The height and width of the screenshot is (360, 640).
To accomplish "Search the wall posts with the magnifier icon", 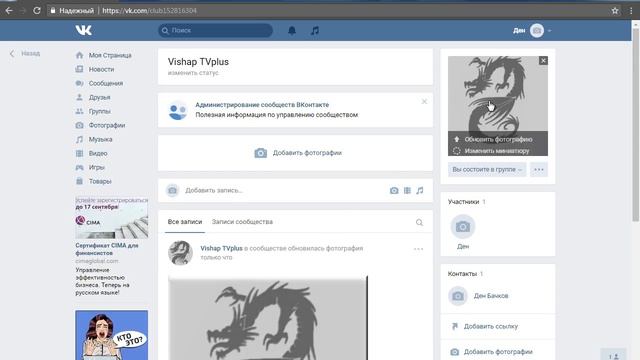I will pyautogui.click(x=419, y=222).
